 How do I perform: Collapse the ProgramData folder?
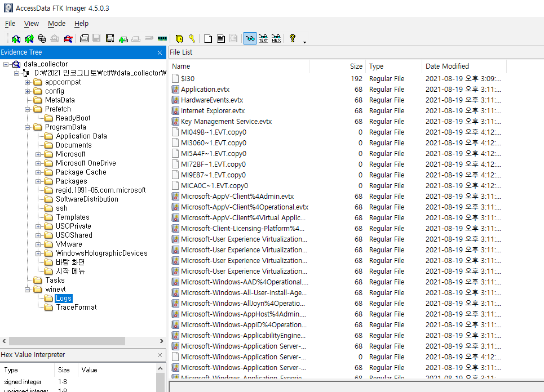(28, 127)
